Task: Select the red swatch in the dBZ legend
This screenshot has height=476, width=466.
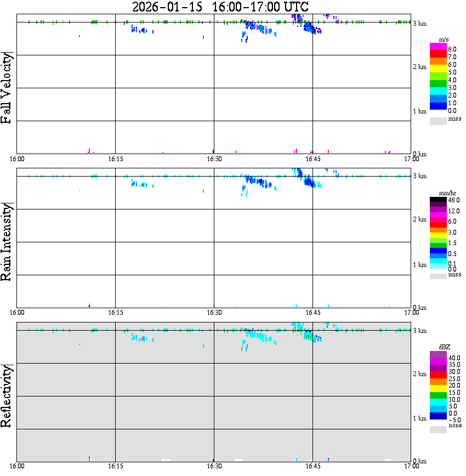Action: pyautogui.click(x=438, y=375)
